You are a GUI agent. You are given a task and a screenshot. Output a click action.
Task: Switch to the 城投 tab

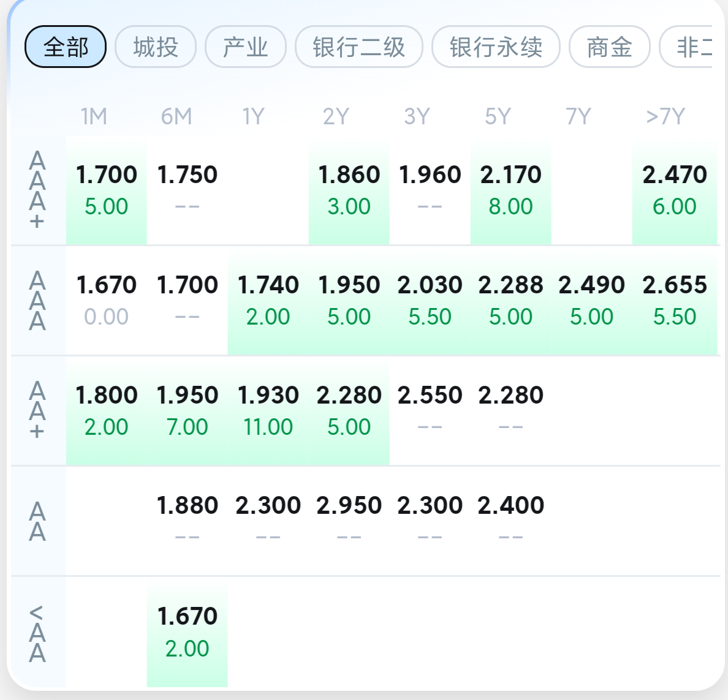pyautogui.click(x=156, y=47)
